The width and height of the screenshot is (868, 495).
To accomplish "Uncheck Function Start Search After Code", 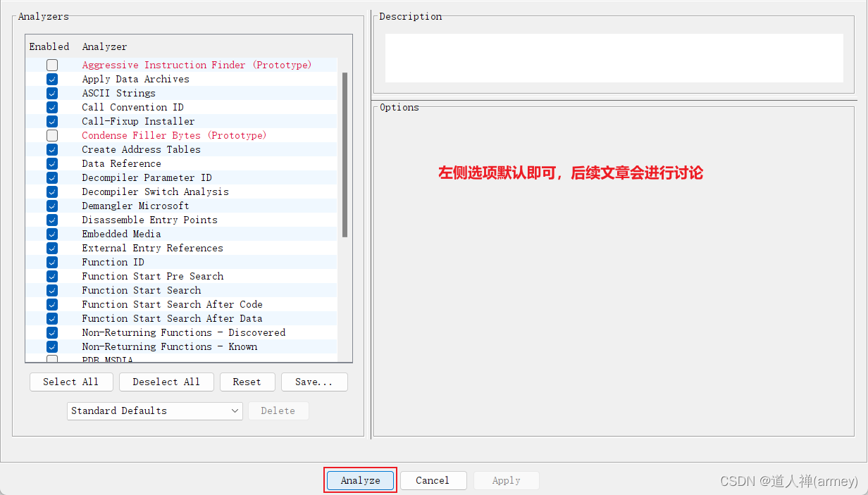I will click(52, 304).
